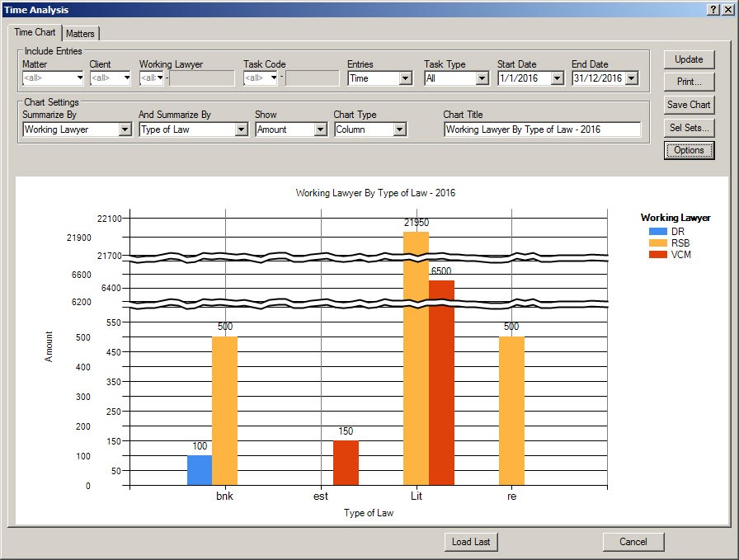Click the help question mark title button

[713, 9]
